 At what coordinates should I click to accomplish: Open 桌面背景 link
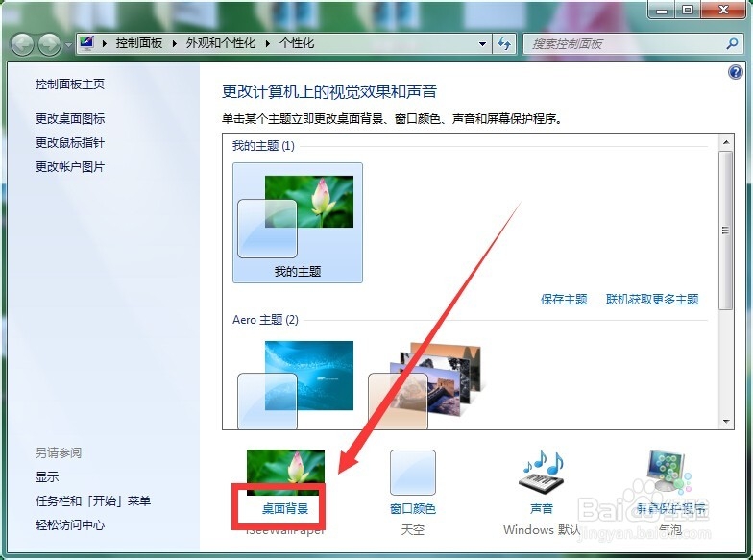pos(285,508)
